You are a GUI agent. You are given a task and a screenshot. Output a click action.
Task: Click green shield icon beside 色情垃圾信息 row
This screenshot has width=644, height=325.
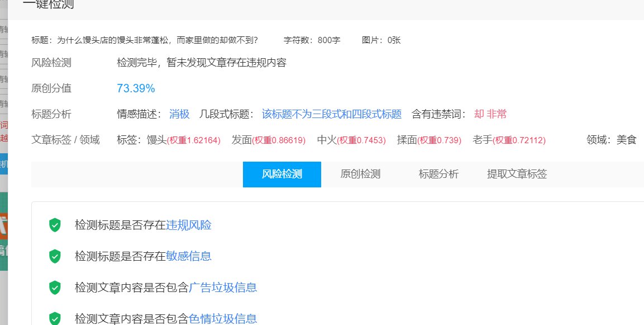(x=55, y=318)
